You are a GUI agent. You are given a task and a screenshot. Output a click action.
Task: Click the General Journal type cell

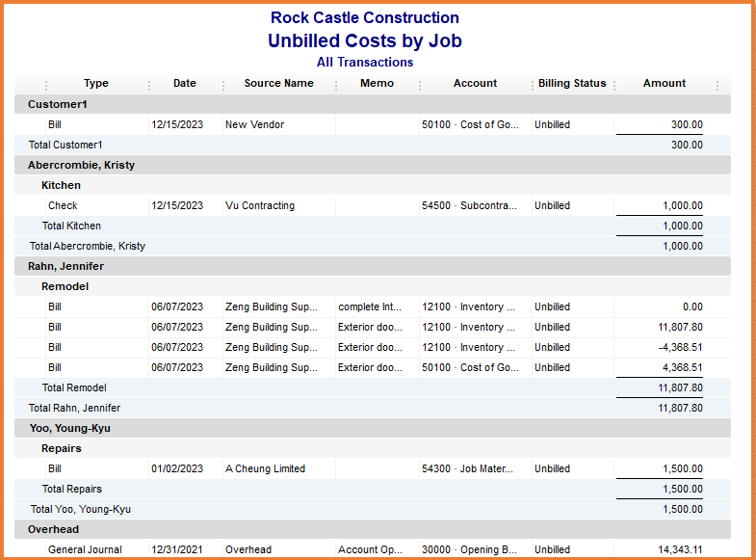(x=85, y=549)
